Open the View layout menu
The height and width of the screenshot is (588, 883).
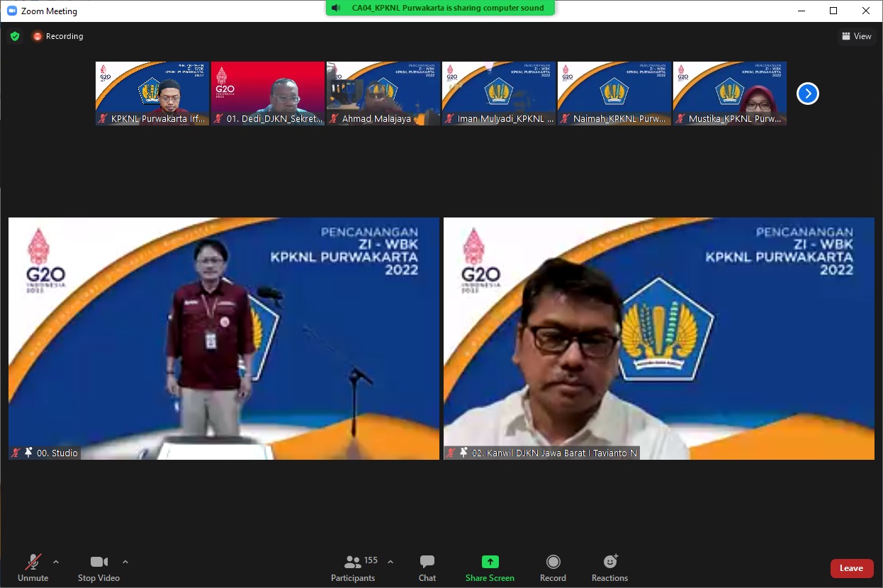[856, 36]
